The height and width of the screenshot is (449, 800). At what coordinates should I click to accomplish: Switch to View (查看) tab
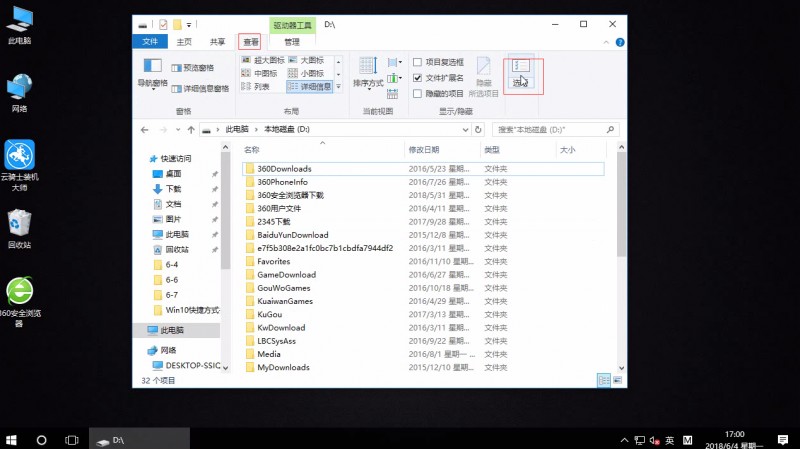(x=251, y=42)
